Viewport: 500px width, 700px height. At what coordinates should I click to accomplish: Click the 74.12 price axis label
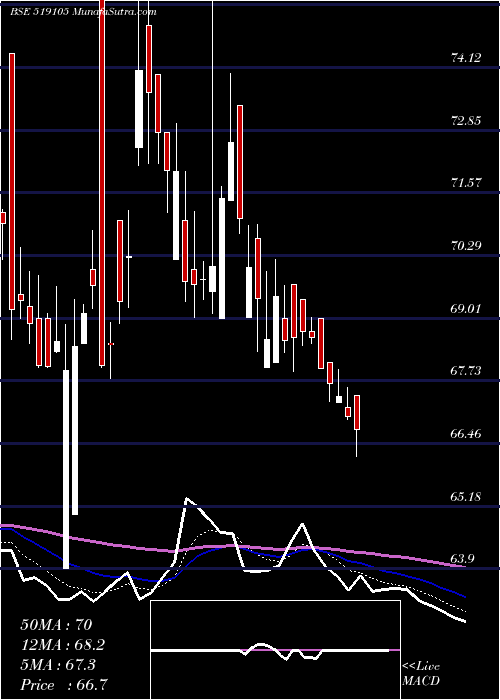[466, 58]
